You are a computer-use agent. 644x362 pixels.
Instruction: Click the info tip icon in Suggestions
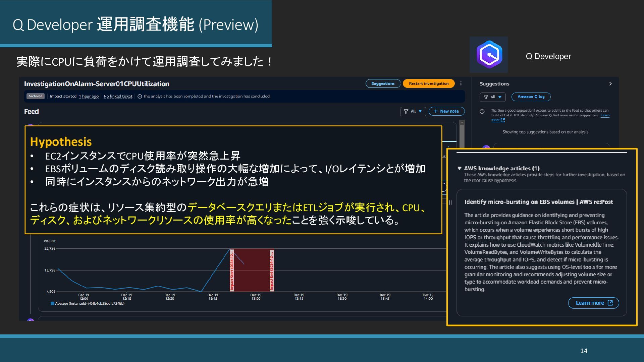click(482, 112)
